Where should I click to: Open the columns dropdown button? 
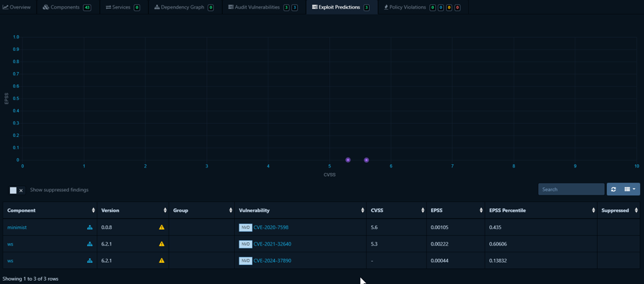630,189
